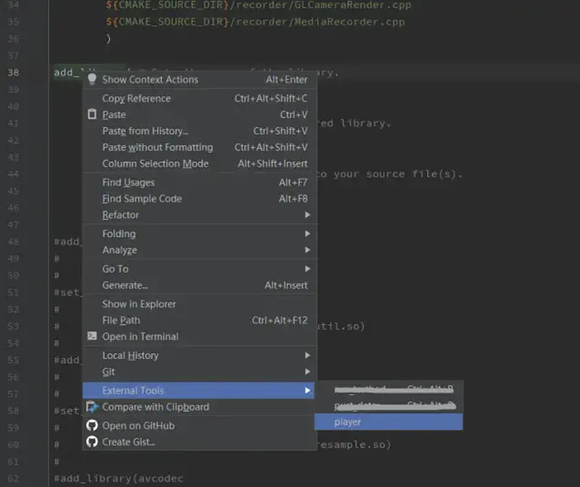The image size is (580, 487).
Task: Open the Git submenu arrow
Action: tap(307, 372)
